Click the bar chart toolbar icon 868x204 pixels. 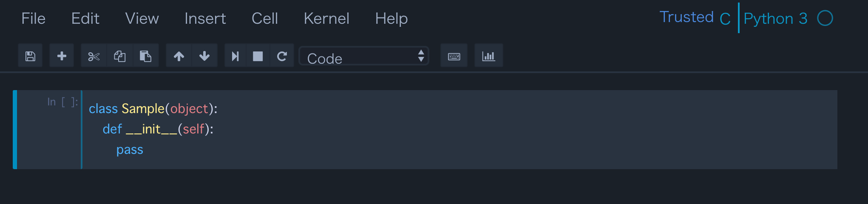[488, 56]
